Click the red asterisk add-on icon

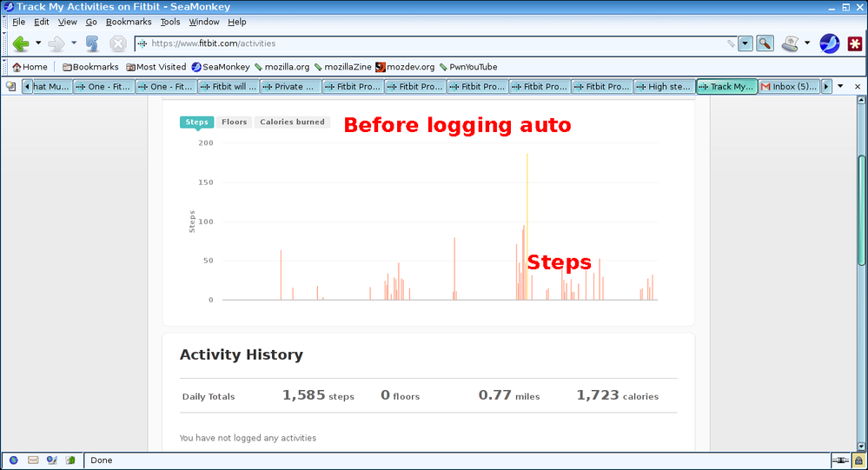click(x=855, y=43)
